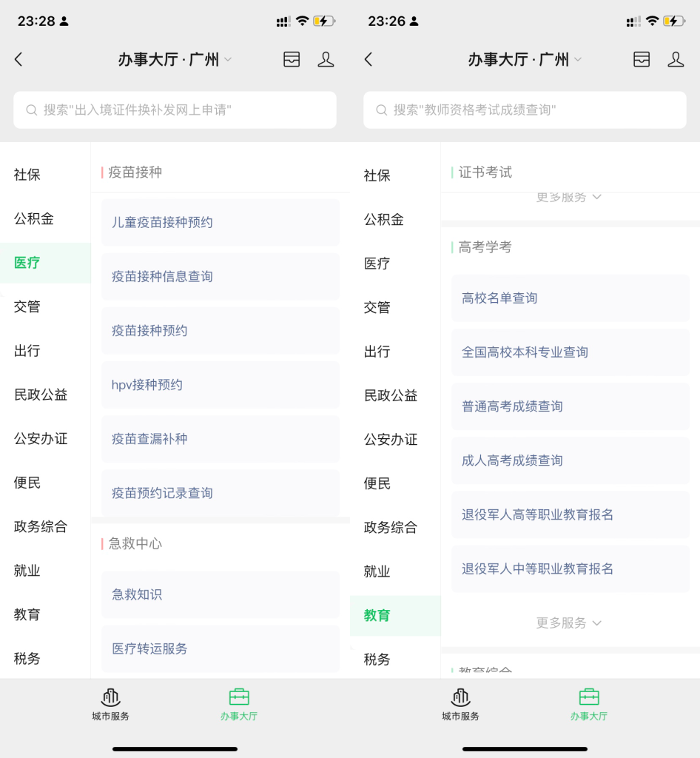The height and width of the screenshot is (758, 700).
Task: Open 普通高考成绩查询 service
Action: (x=570, y=406)
